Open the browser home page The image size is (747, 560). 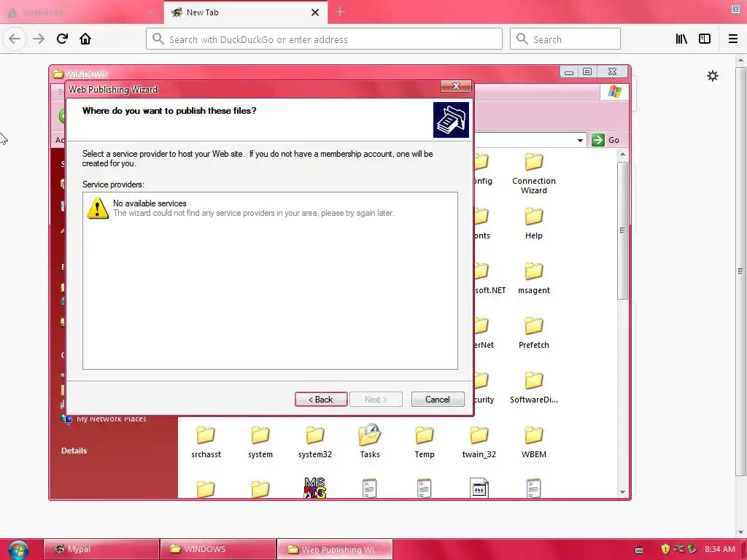(x=85, y=39)
